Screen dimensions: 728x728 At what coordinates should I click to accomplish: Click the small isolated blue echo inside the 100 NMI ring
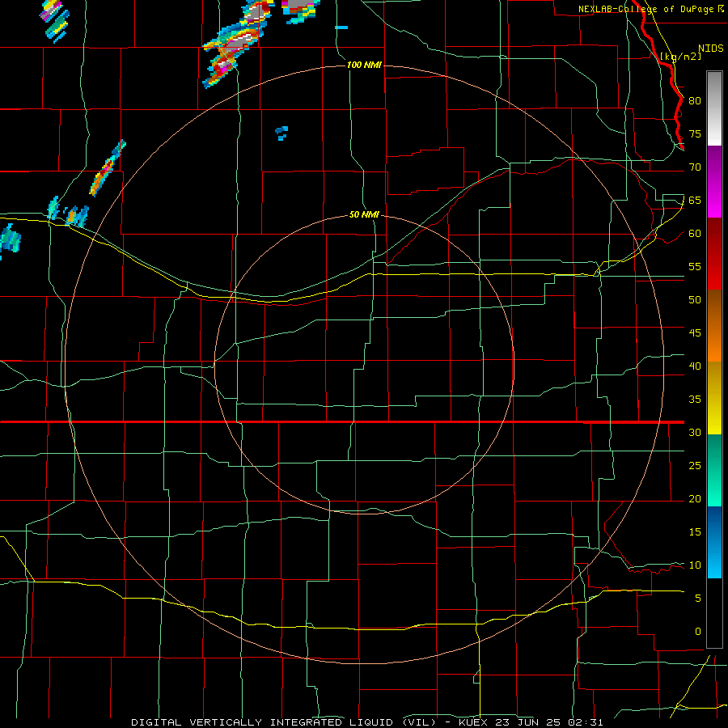click(x=281, y=133)
